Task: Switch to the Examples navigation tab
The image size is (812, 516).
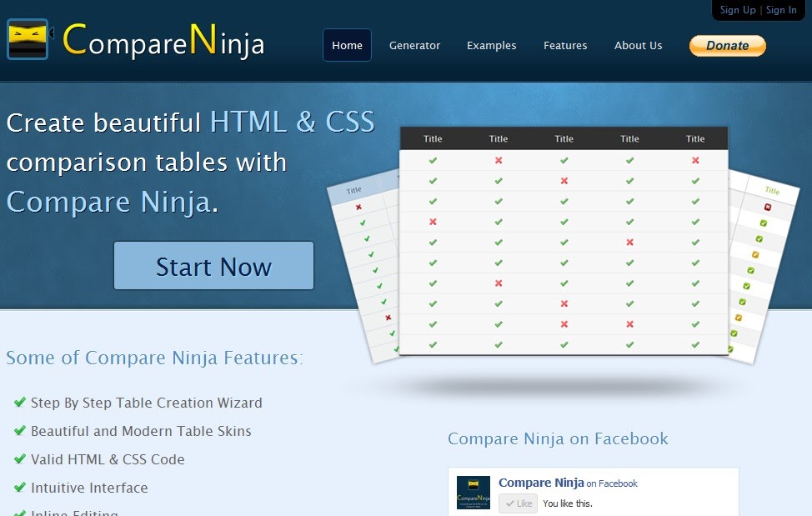Action: [491, 46]
